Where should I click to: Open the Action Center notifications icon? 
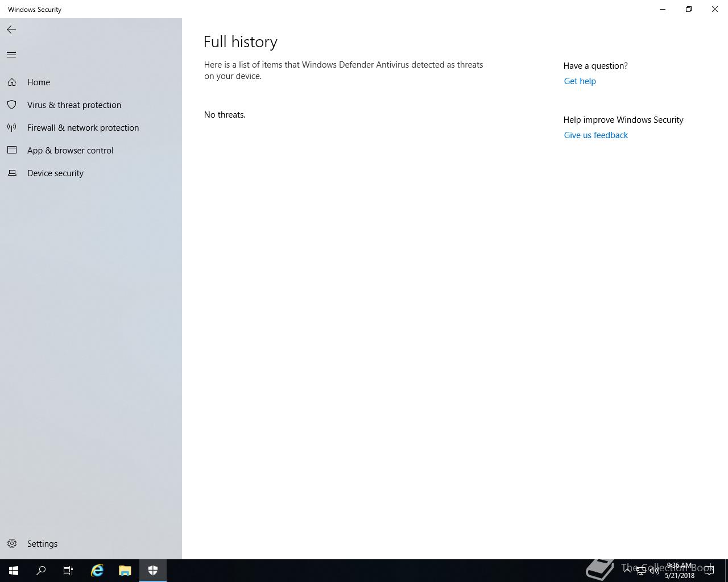click(x=709, y=571)
